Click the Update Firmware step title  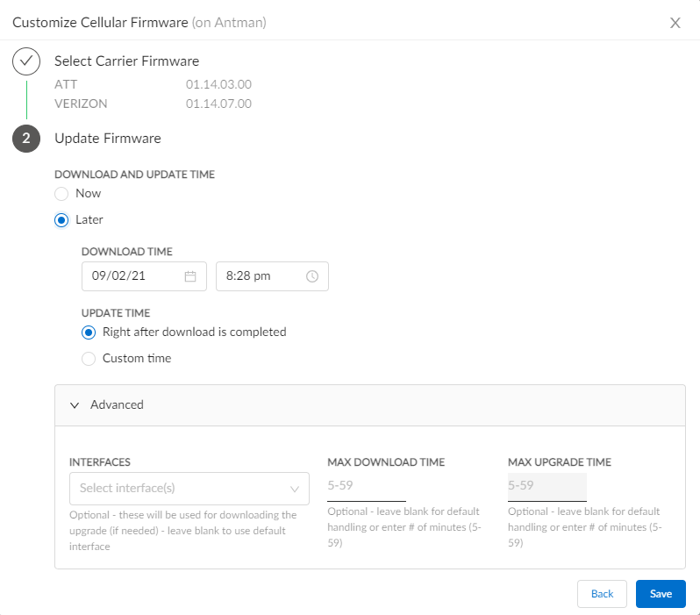108,139
